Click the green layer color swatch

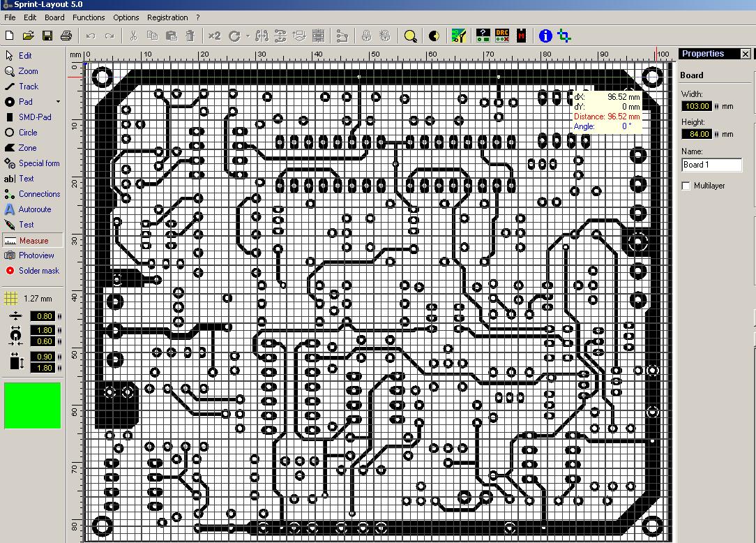pyautogui.click(x=33, y=405)
